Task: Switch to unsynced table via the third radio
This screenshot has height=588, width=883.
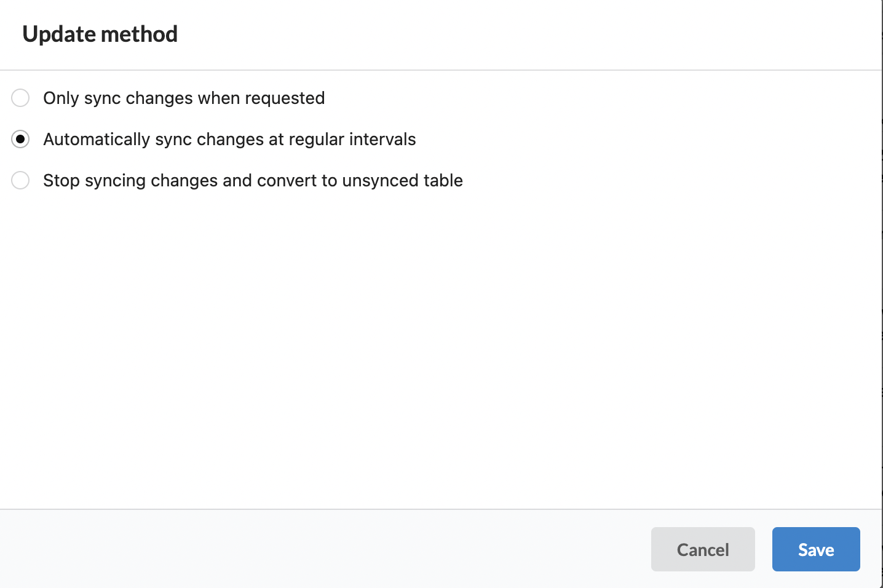Action: [x=20, y=180]
